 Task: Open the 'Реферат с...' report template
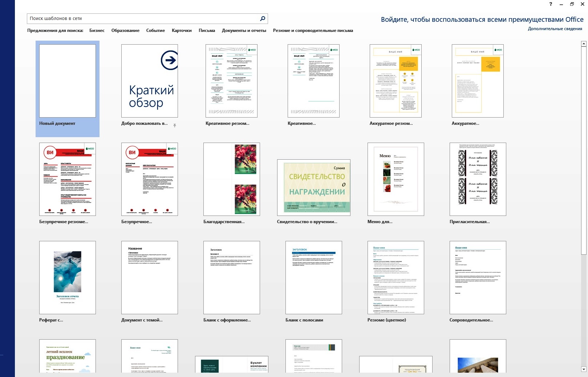68,278
